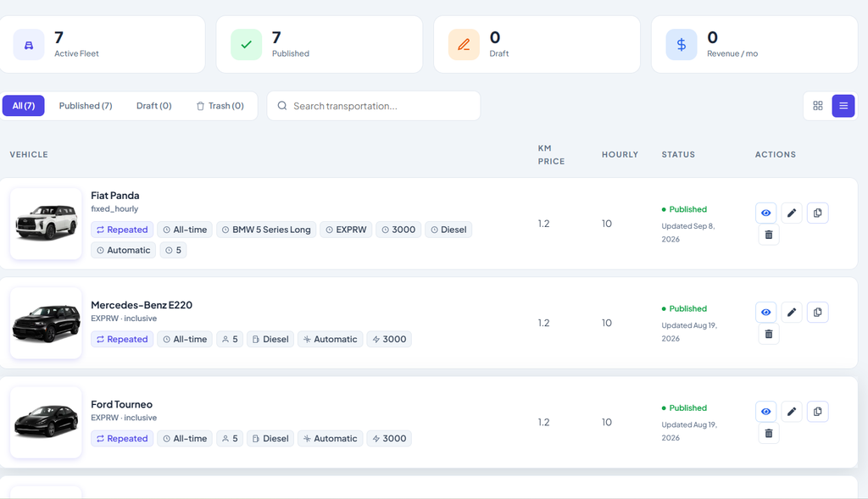Open the Ford Tourneo thumbnail

46,422
